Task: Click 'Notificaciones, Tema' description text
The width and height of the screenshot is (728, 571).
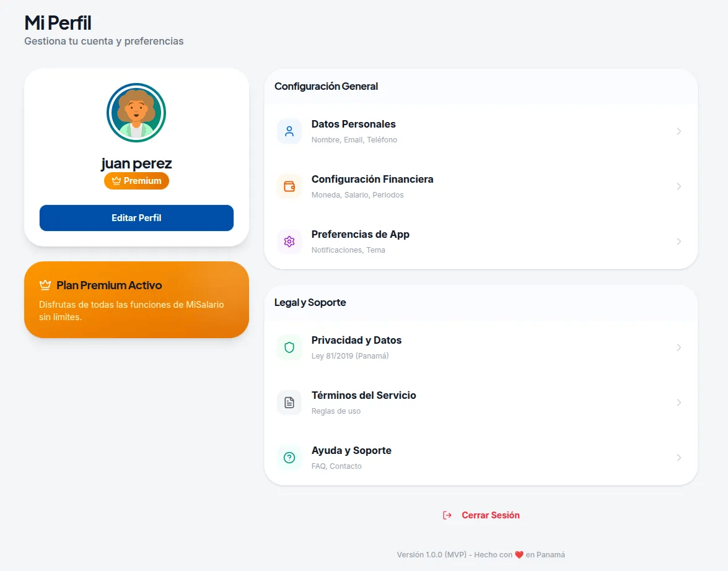Action: click(348, 250)
